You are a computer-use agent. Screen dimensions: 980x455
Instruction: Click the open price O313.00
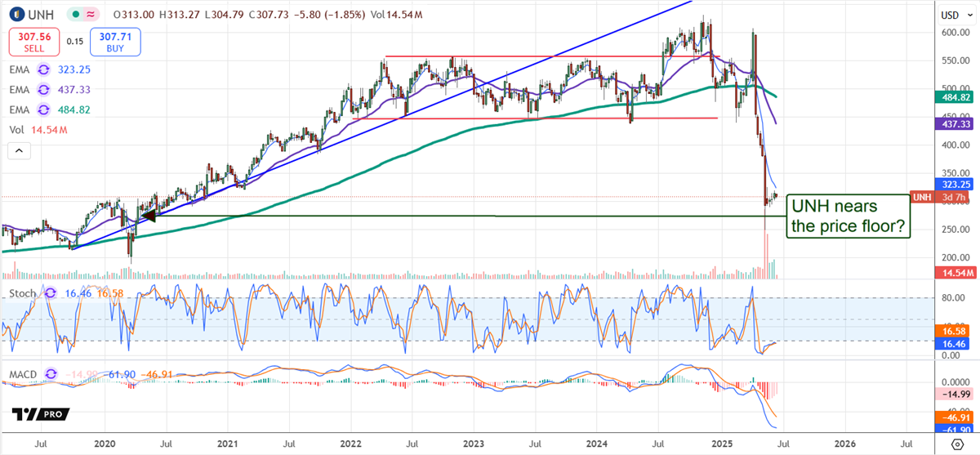tap(135, 16)
